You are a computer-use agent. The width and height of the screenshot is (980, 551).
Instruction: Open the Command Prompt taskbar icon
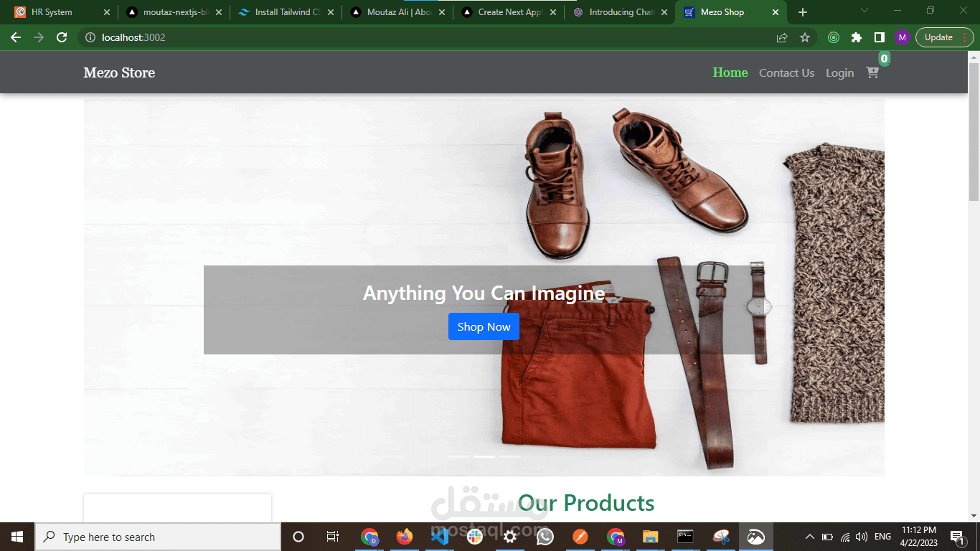click(x=686, y=537)
